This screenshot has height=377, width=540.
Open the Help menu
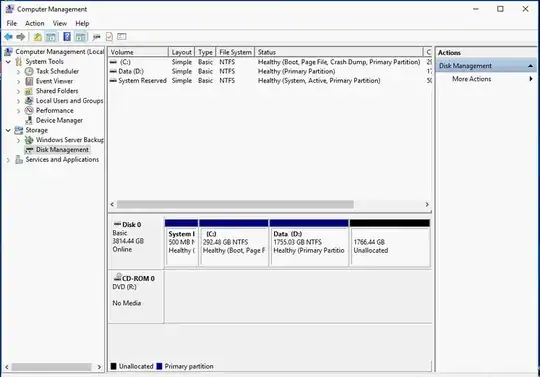pyautogui.click(x=82, y=23)
